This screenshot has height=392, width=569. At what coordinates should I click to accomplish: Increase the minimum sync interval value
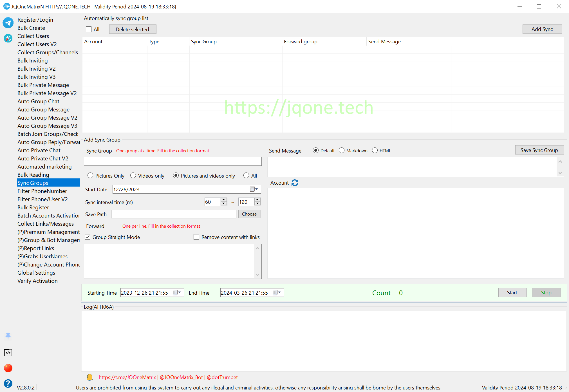pos(224,200)
